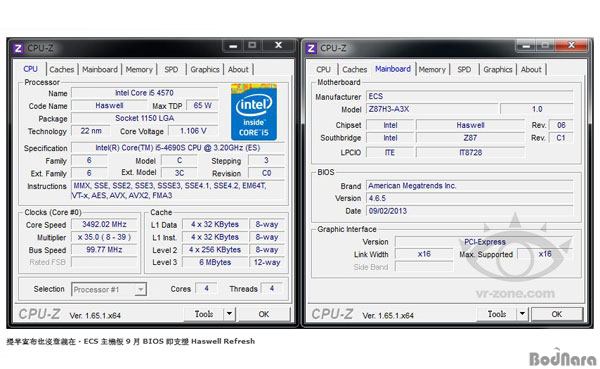Click OK in the left CPU-Z window

(264, 314)
